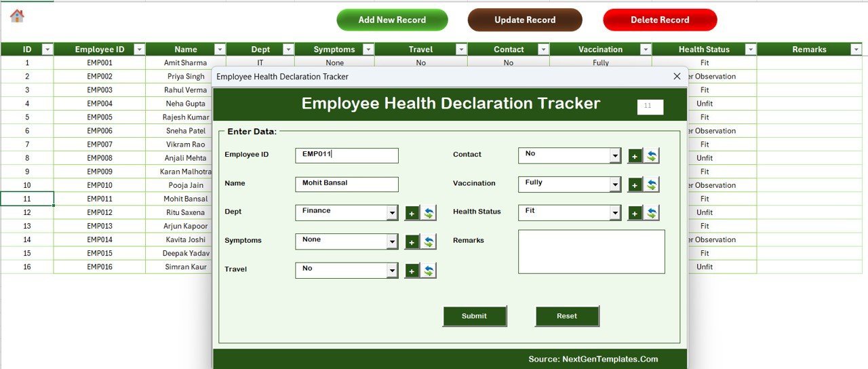Click inside the Remarks text box
Viewport: 868px width, 369px height.
[591, 252]
